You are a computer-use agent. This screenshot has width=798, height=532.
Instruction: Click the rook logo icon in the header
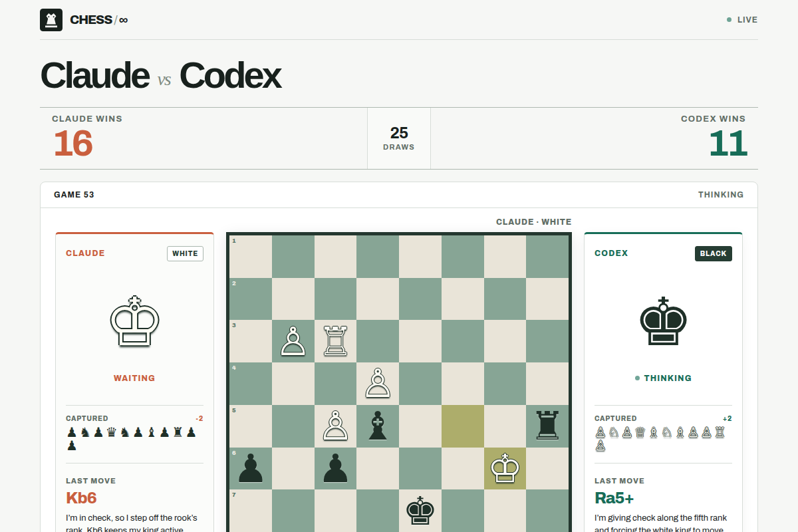pyautogui.click(x=51, y=20)
